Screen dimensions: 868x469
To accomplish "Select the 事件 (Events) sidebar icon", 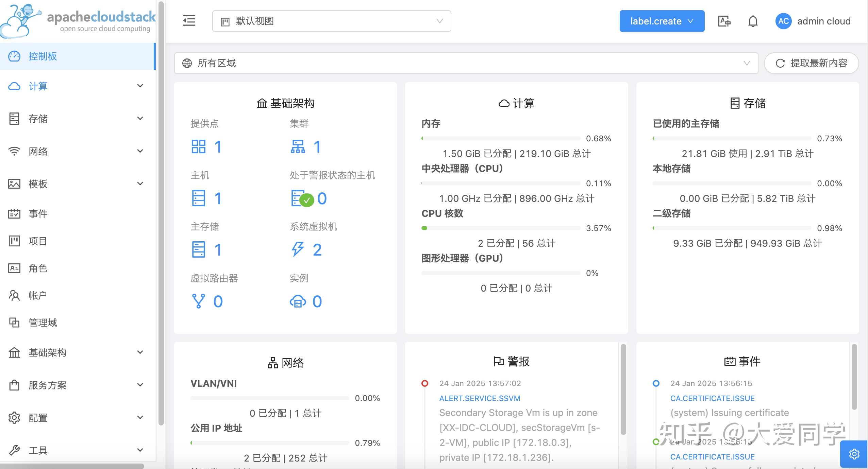I will point(38,214).
